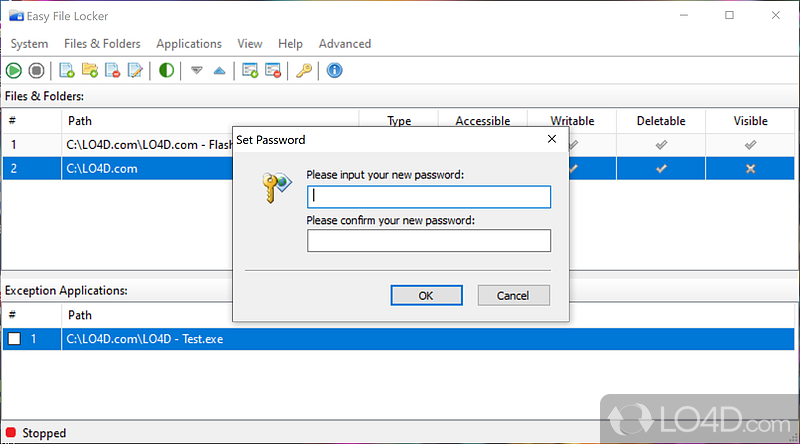Viewport: 800px width, 444px height.
Task: Click the Add Folder toolbar icon
Action: [x=90, y=70]
